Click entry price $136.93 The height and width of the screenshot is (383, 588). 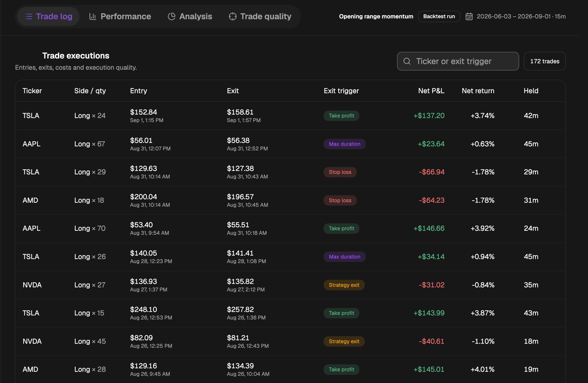click(x=144, y=282)
